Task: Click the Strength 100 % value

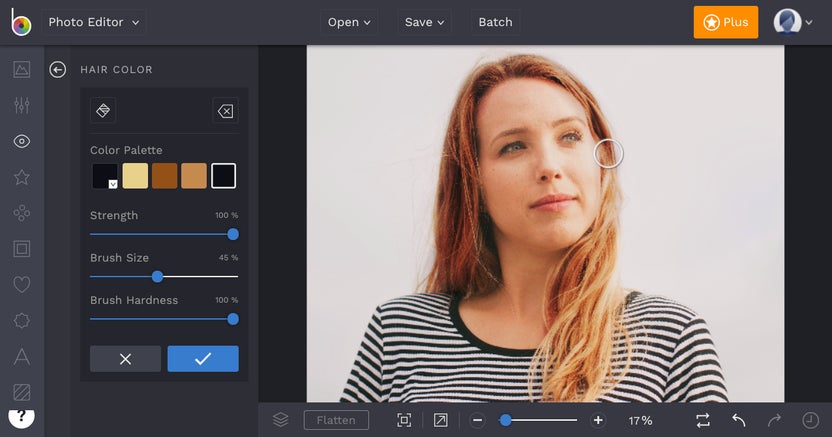Action: click(227, 215)
